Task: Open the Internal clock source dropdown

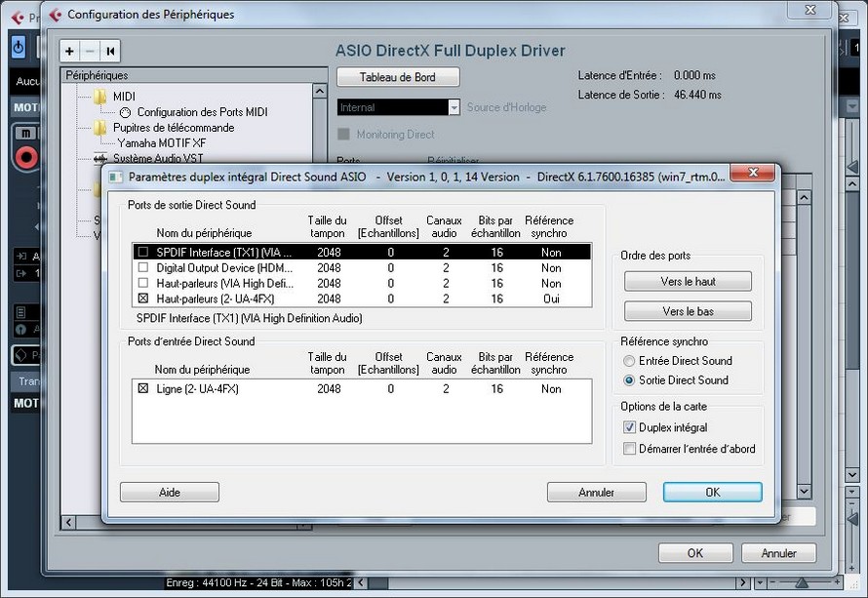Action: click(454, 107)
